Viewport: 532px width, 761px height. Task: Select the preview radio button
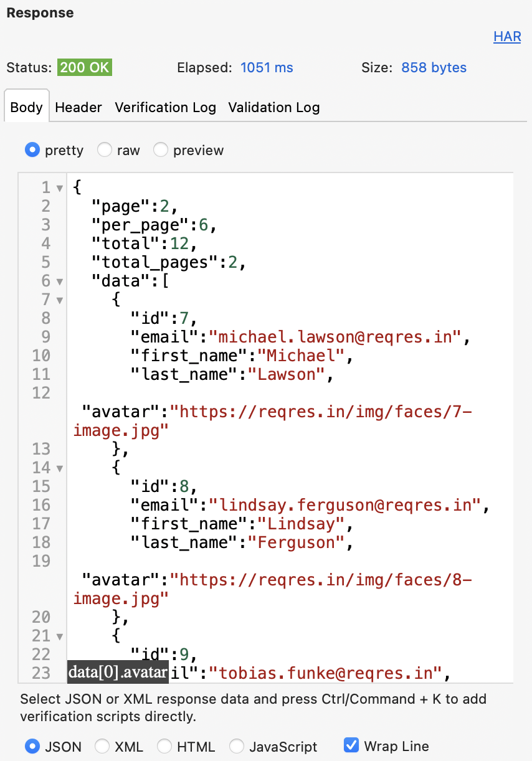point(161,150)
